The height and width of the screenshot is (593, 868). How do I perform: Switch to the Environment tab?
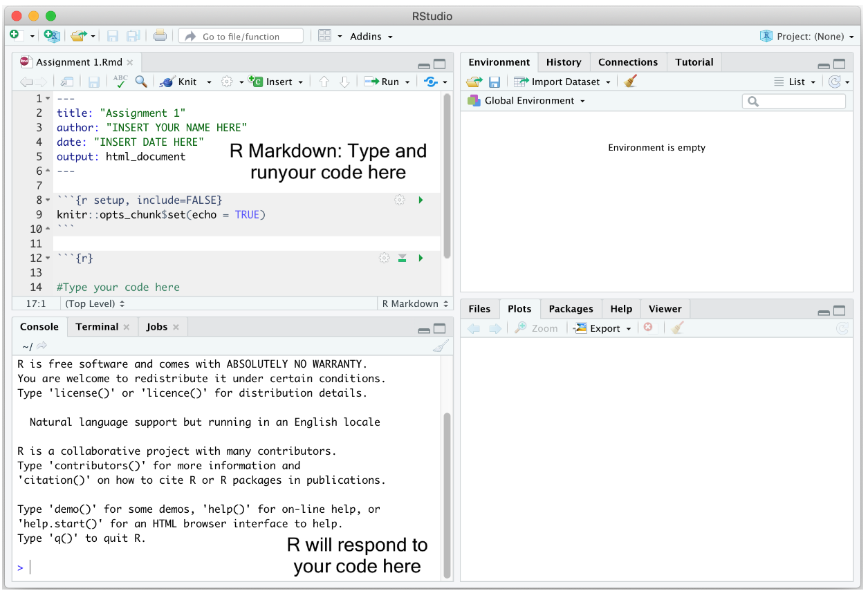pos(499,62)
